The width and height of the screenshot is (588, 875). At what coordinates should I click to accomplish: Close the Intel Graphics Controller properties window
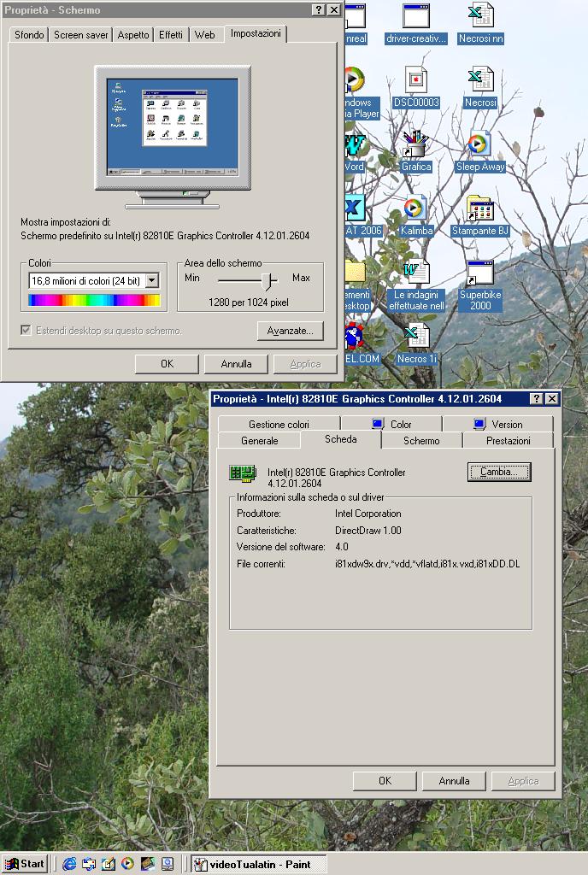(x=552, y=398)
